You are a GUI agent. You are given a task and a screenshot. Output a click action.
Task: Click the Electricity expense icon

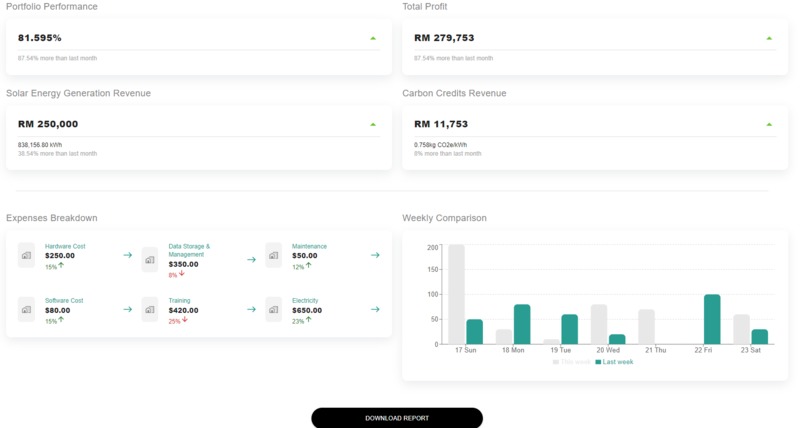click(x=273, y=309)
